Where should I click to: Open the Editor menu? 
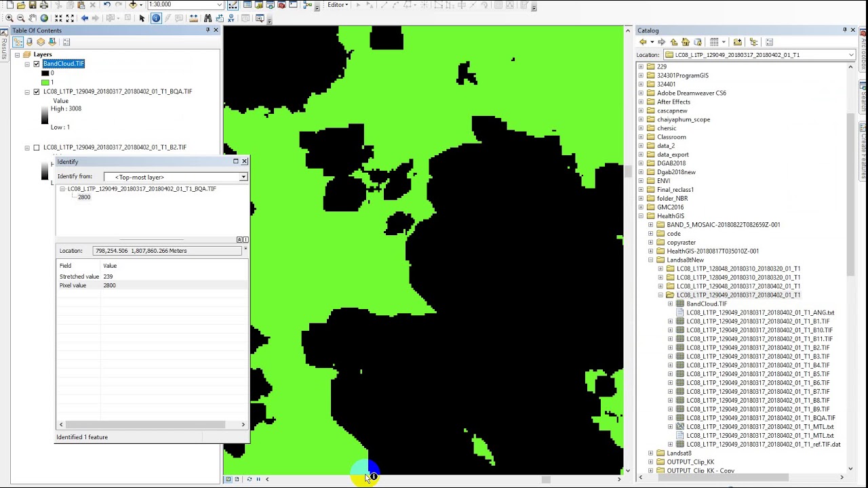(x=337, y=5)
